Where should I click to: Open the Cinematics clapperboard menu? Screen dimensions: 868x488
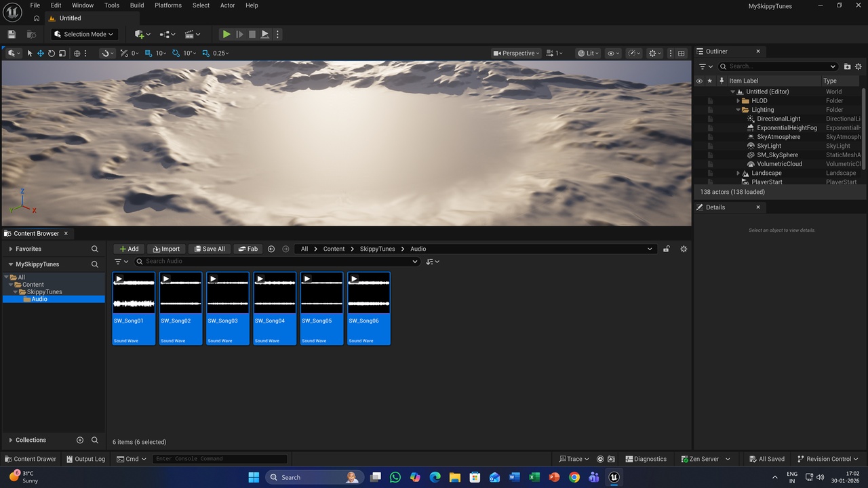point(193,34)
